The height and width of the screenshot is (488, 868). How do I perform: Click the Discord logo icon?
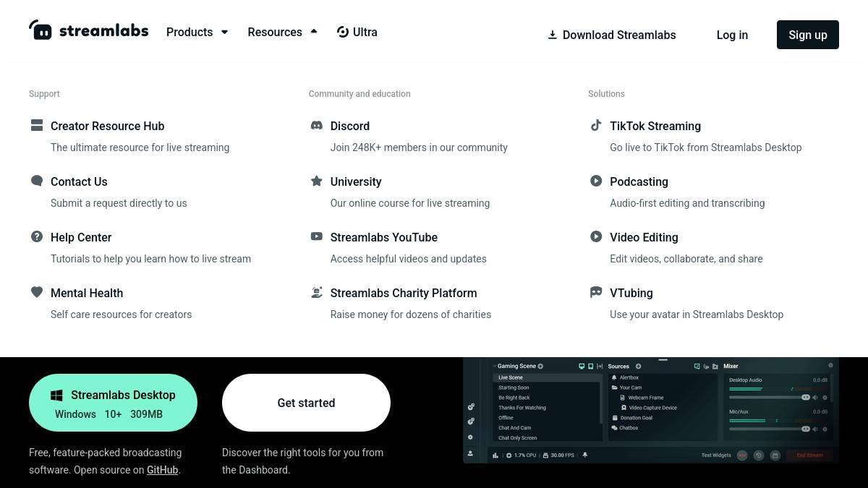click(x=316, y=125)
